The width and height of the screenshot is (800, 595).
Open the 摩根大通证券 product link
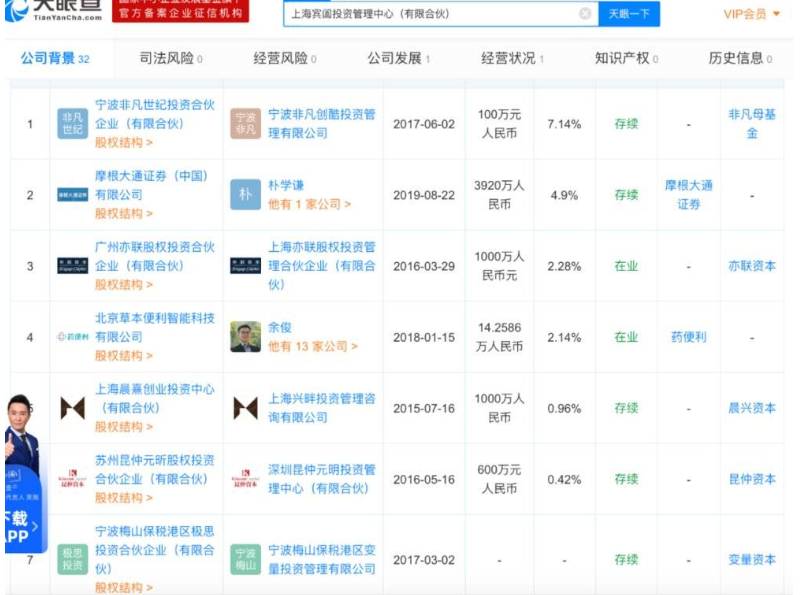689,194
